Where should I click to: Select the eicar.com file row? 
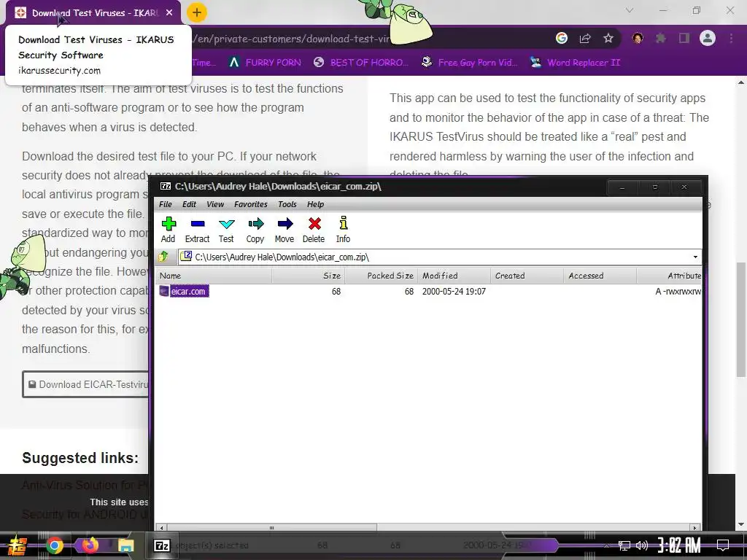[x=429, y=291]
